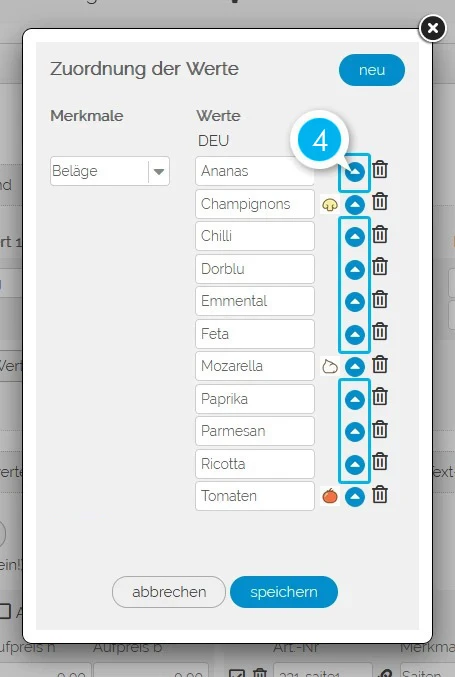455x677 pixels.
Task: Click the mushroom image icon beside Champignons
Action: point(330,204)
